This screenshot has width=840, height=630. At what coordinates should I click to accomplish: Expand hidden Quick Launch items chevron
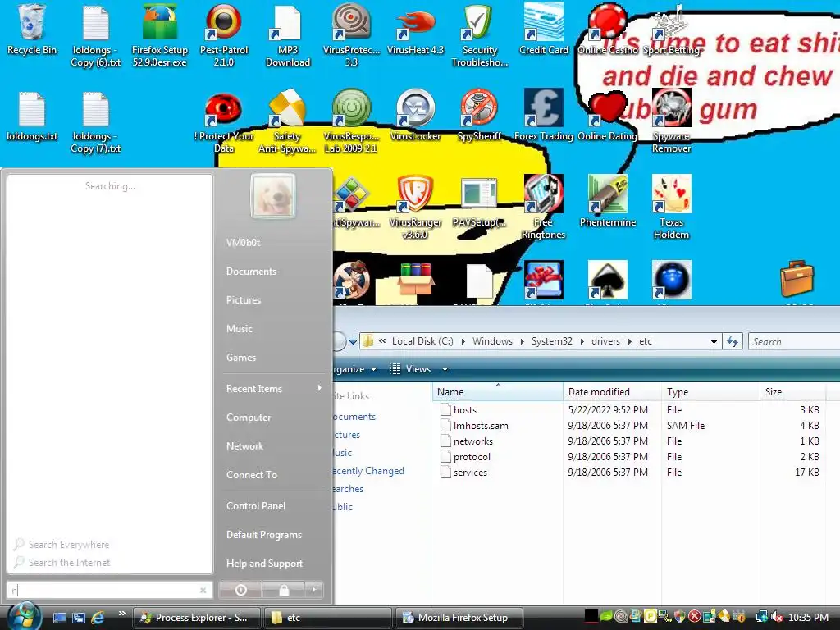(x=122, y=614)
